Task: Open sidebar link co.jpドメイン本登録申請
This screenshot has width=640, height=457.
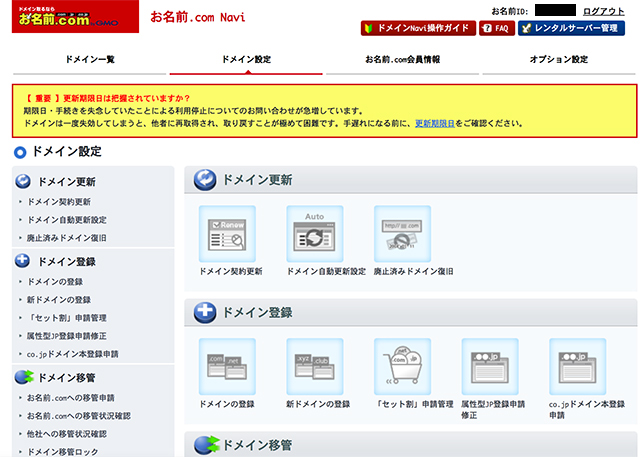Action: 73,354
